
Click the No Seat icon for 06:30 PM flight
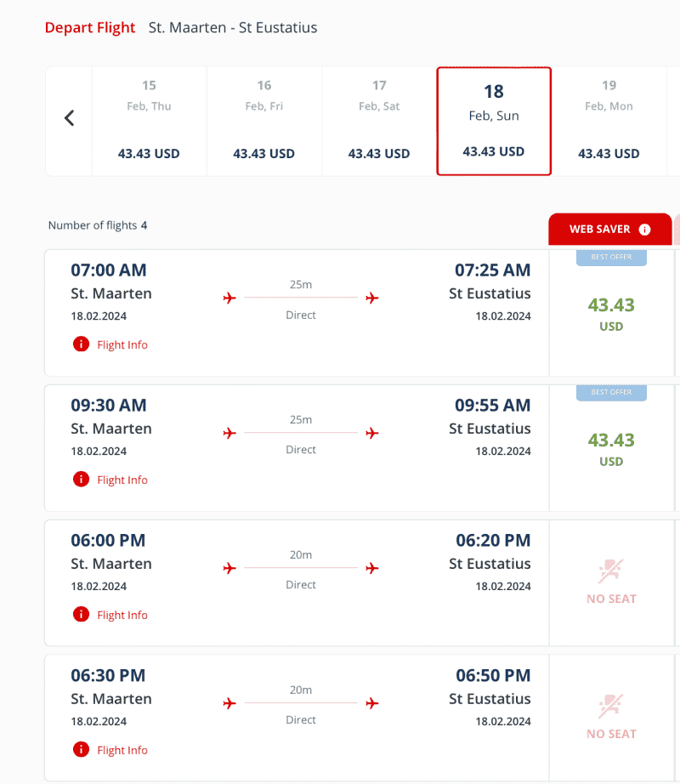coord(611,707)
